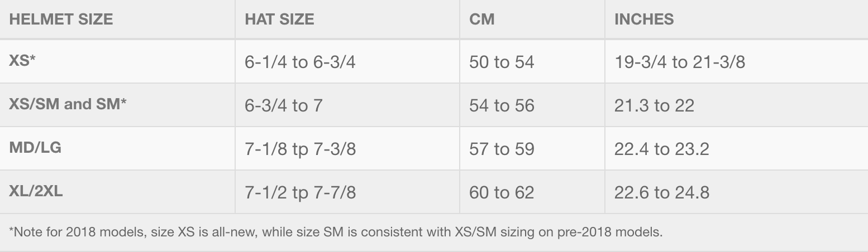This screenshot has width=868, height=252.
Task: Click inches value 21.3 to 22
Action: pos(654,105)
